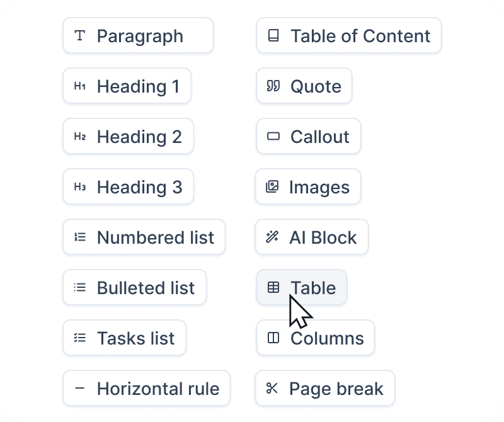The width and height of the screenshot is (504, 422).
Task: Insert a Page break block
Action: coord(324,388)
